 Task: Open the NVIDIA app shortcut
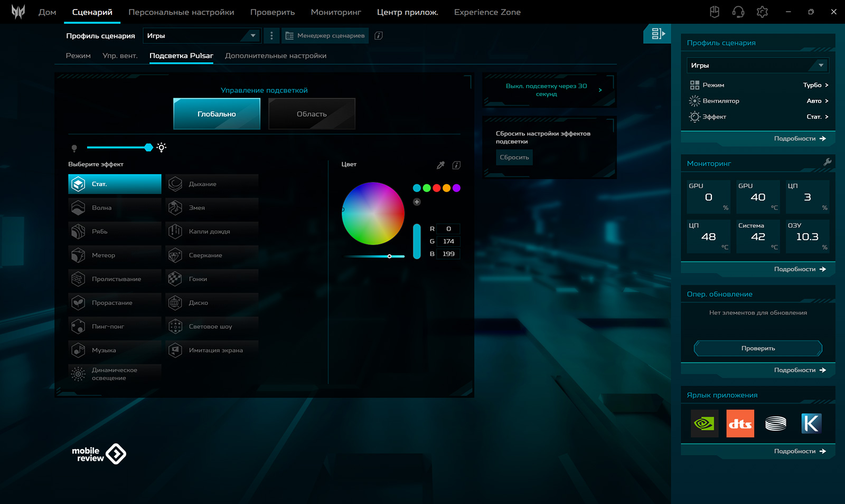click(704, 423)
